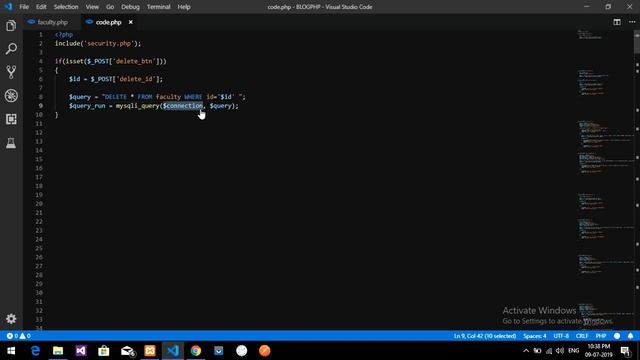Click the 'security.php' string on line 2
Viewport: 640px width, 360px height.
click(x=109, y=43)
